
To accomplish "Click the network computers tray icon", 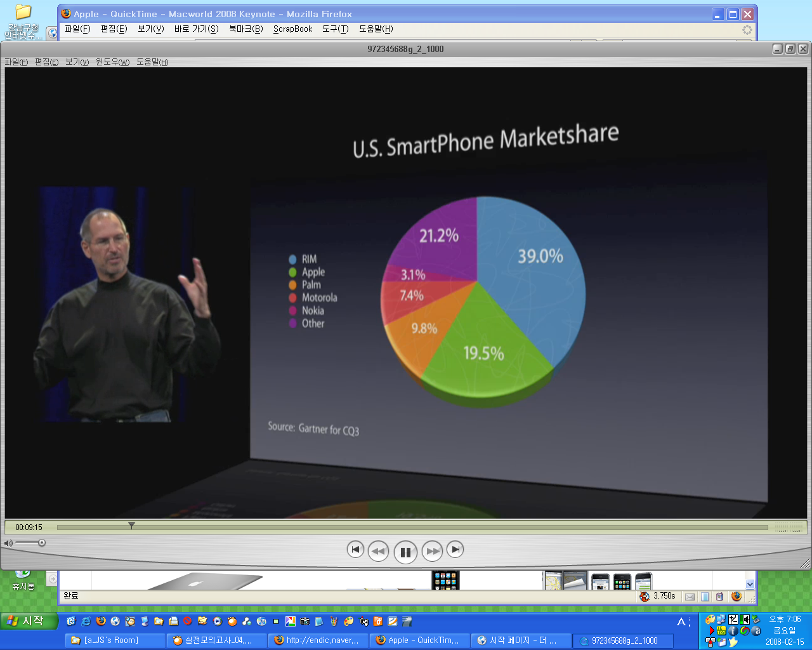I will (721, 620).
